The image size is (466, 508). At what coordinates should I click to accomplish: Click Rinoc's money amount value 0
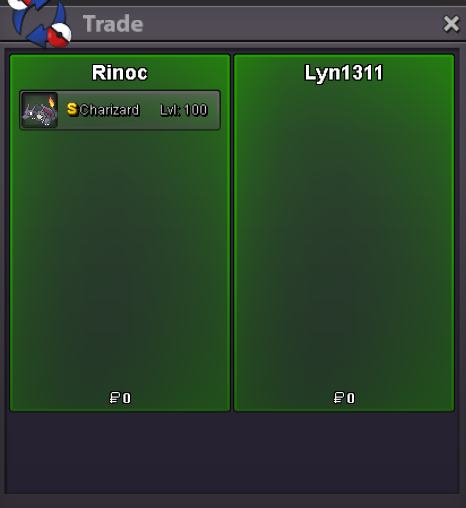127,398
